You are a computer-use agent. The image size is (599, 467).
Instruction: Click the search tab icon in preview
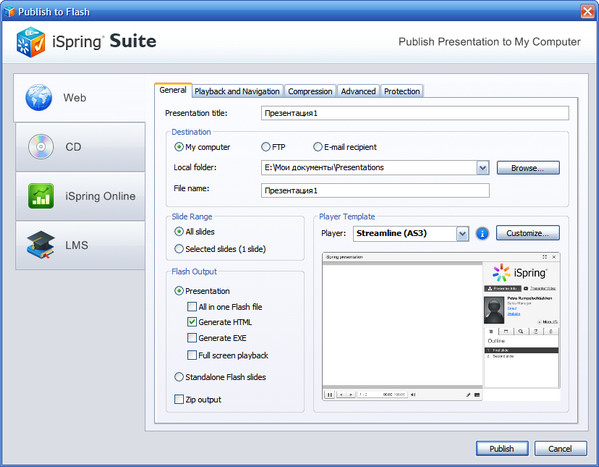click(x=521, y=331)
